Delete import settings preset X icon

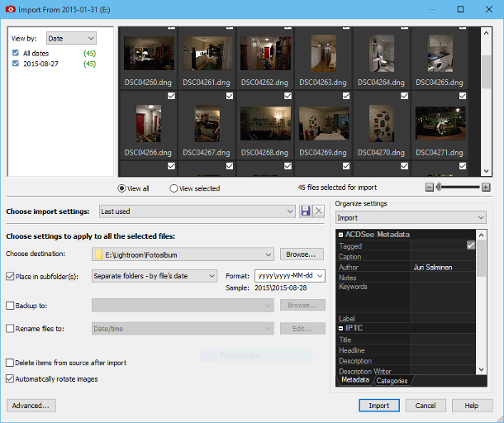tap(319, 211)
